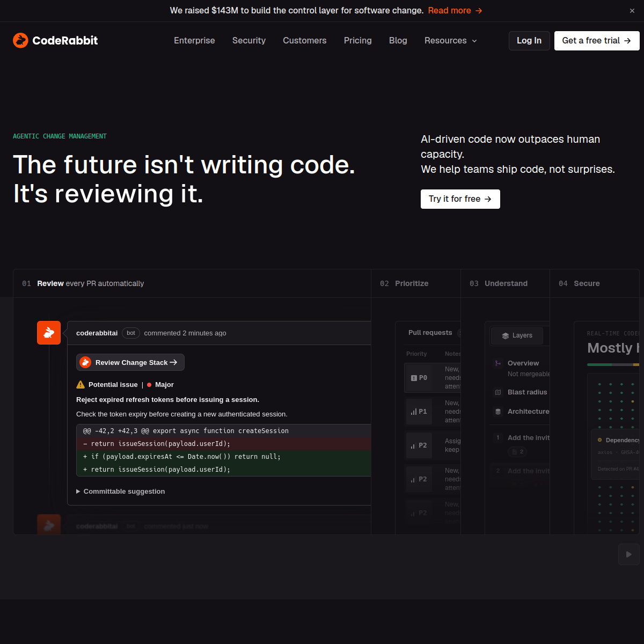Click the CodeRabbit logo in header
644x644 pixels.
(x=55, y=40)
